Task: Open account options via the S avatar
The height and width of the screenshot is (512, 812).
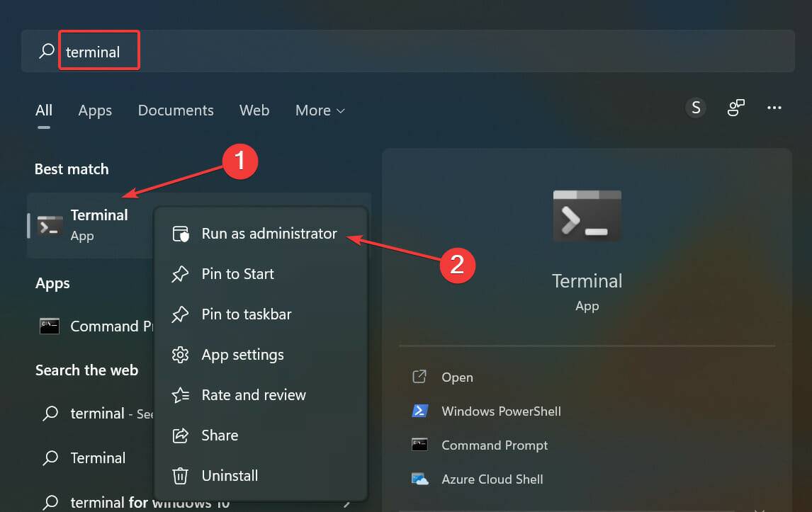Action: point(695,108)
